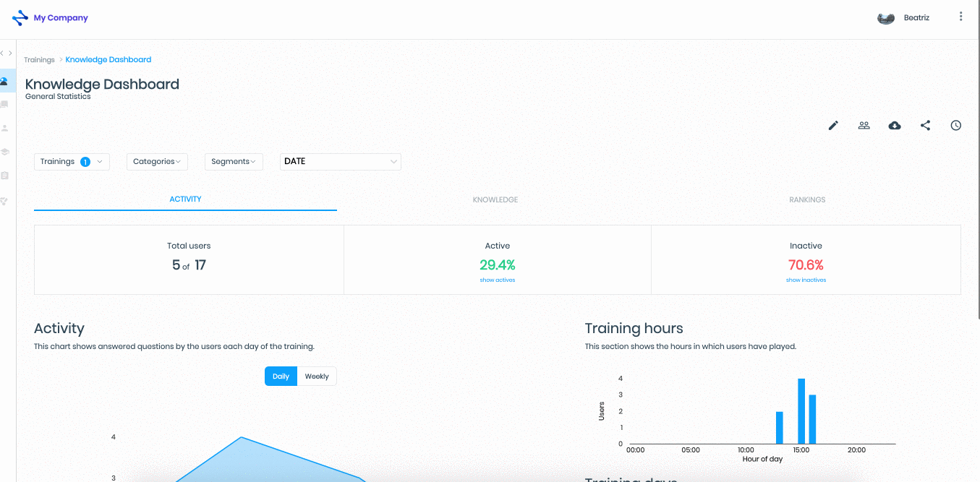The image size is (980, 482).
Task: Switch to the KNOWLEDGE tab
Action: 495,199
